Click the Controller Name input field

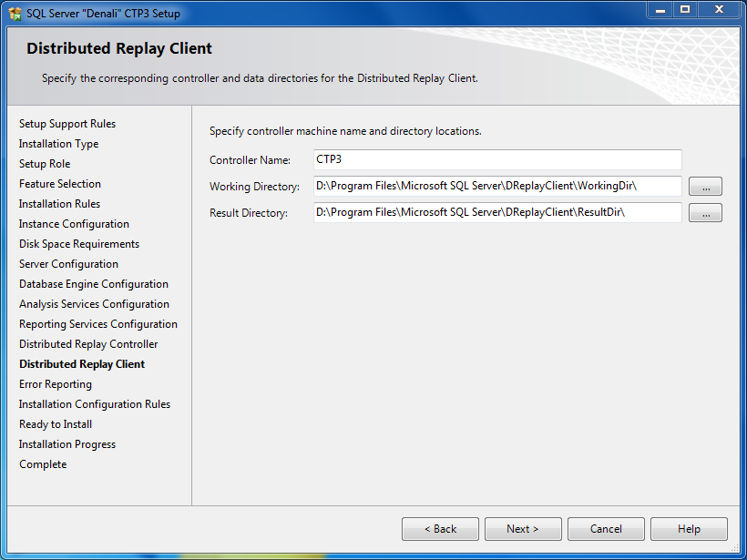coord(497,159)
